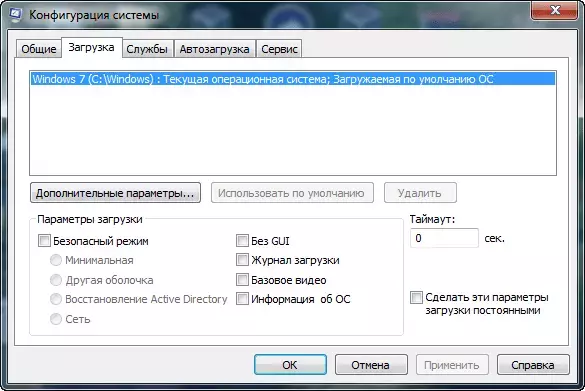
Task: Enable Информация об ОС checkbox
Action: [242, 299]
